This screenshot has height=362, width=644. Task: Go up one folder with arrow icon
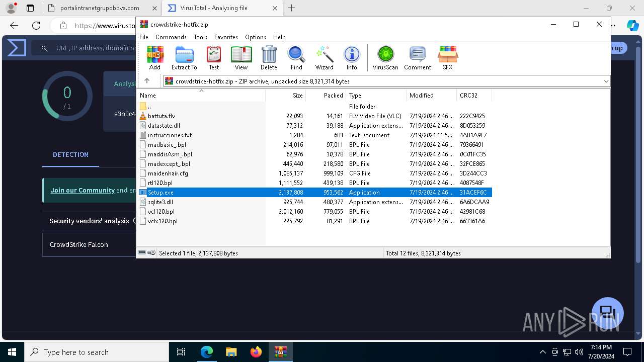pyautogui.click(x=147, y=81)
